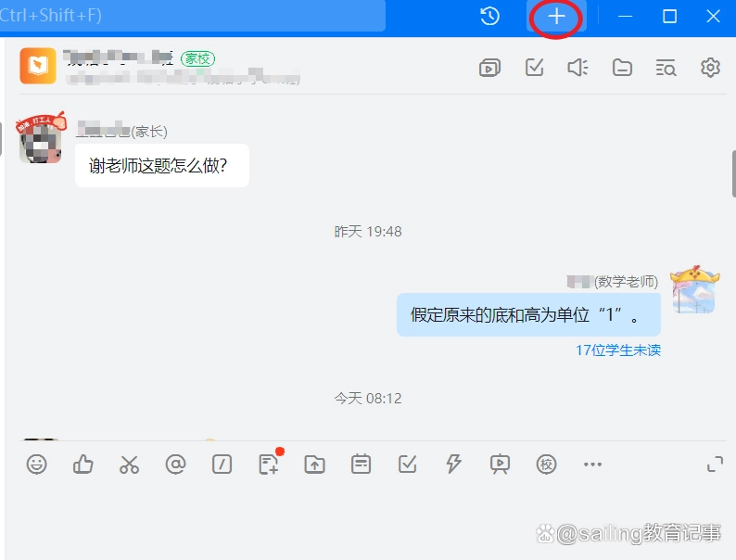This screenshot has height=560, width=736.
Task: Click the scissors screenshot tool
Action: [129, 465]
